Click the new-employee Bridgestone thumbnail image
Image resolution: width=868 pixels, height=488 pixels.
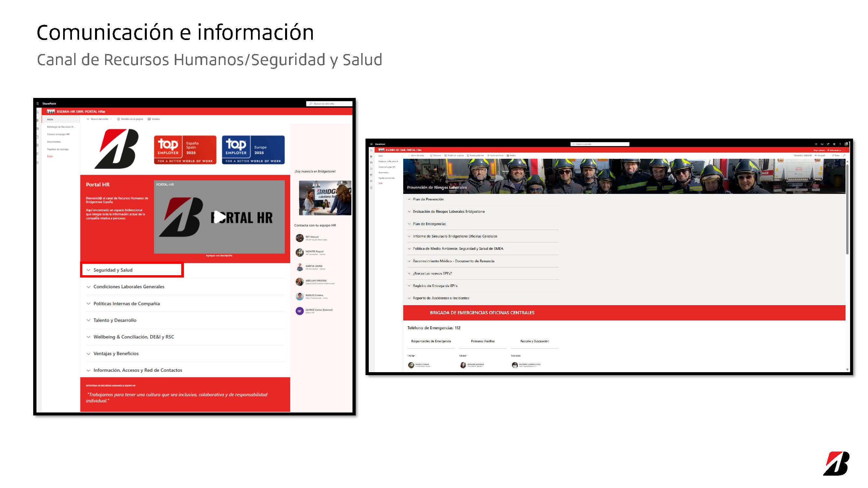325,198
